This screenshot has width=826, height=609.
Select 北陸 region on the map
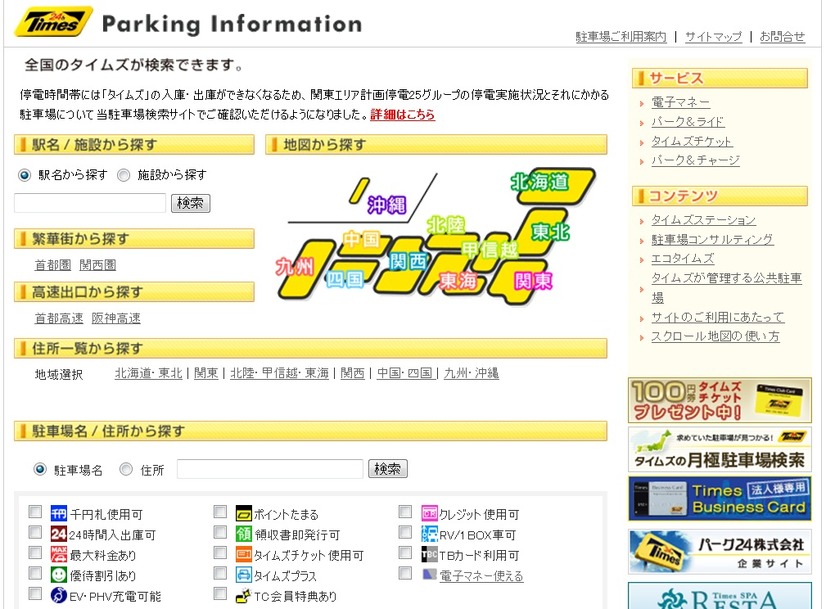click(x=446, y=225)
